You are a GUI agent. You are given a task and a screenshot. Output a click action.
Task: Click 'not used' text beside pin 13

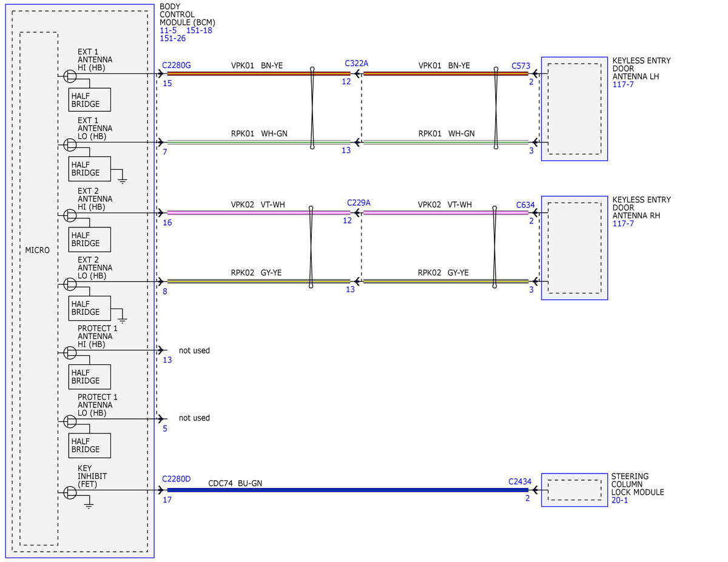point(194,350)
